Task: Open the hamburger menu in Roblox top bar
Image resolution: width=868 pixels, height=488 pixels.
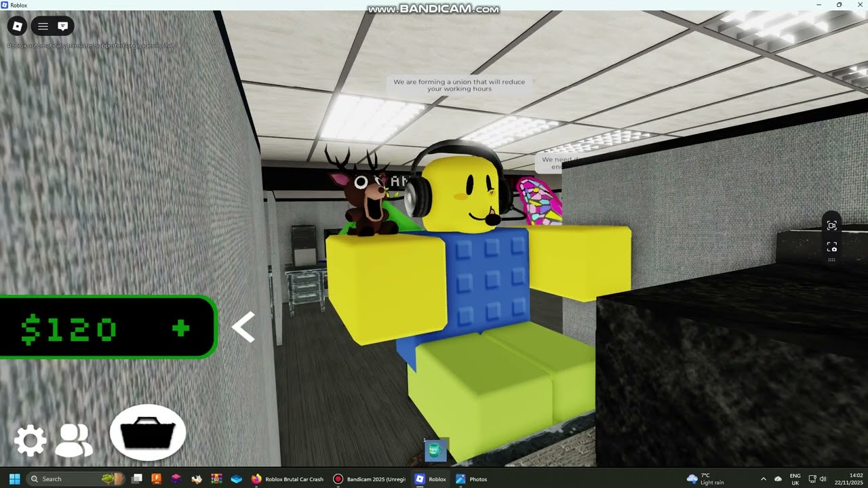Action: pyautogui.click(x=43, y=26)
